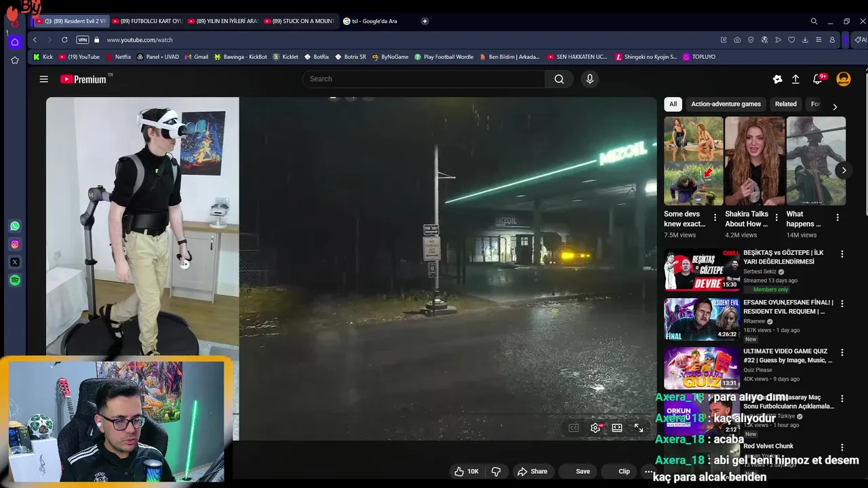Open the video player settings gear

coord(595,428)
